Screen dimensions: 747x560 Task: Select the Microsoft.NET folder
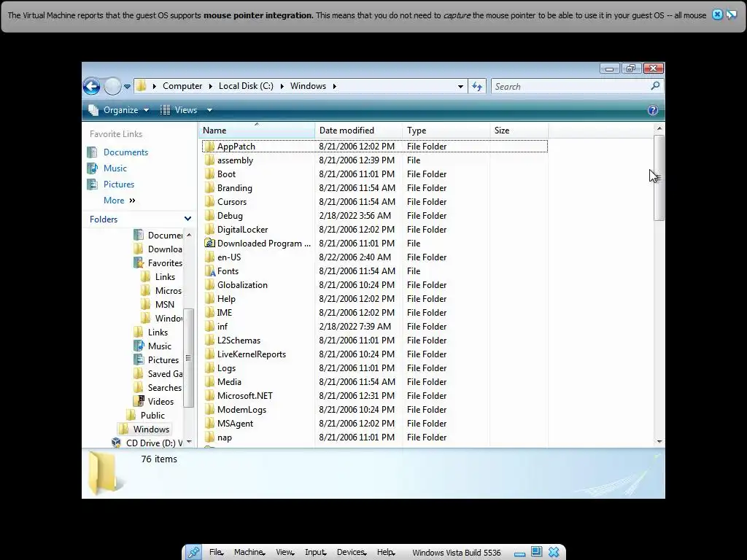pyautogui.click(x=245, y=396)
